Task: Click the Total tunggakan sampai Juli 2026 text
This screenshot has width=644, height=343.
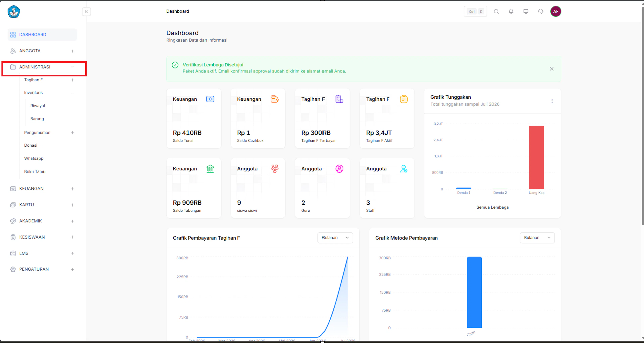Action: point(465,104)
